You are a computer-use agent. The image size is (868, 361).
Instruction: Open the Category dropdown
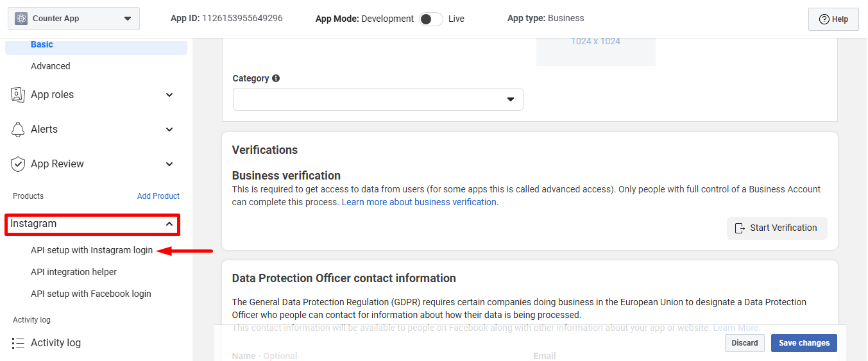[x=378, y=99]
